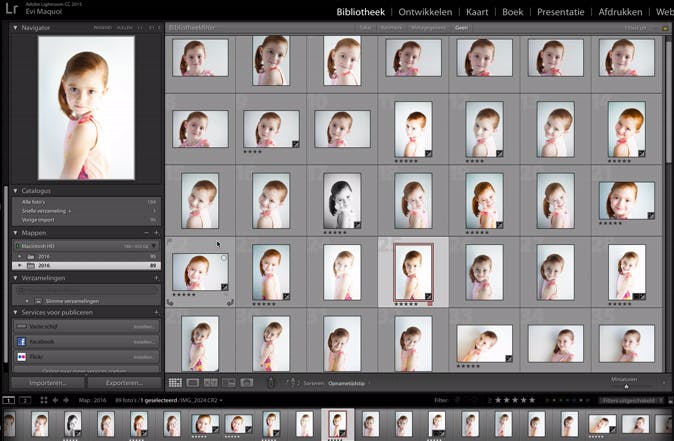674x441 pixels.
Task: Add a collection with Verzamelingen plus icon
Action: [x=155, y=279]
